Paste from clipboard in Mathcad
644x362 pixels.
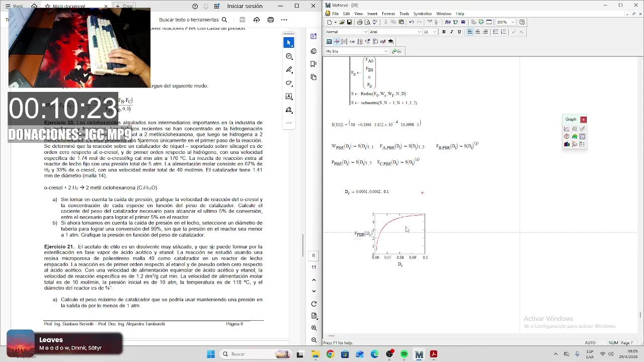(x=401, y=22)
